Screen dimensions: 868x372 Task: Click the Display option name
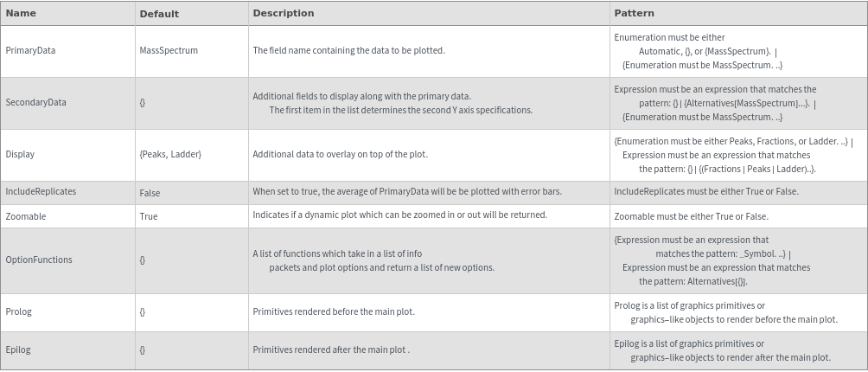(x=20, y=154)
